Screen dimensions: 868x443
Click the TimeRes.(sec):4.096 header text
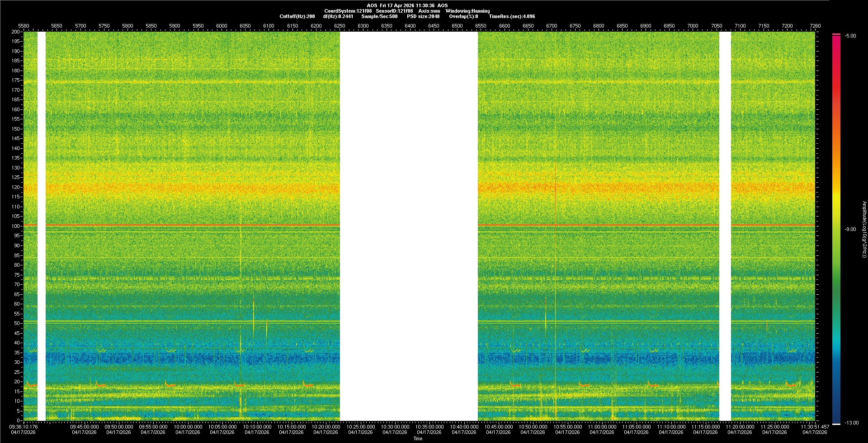(511, 16)
